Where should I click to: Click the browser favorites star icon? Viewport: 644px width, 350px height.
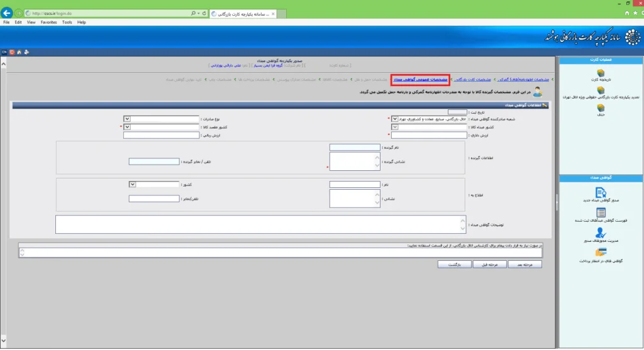[x=635, y=13]
